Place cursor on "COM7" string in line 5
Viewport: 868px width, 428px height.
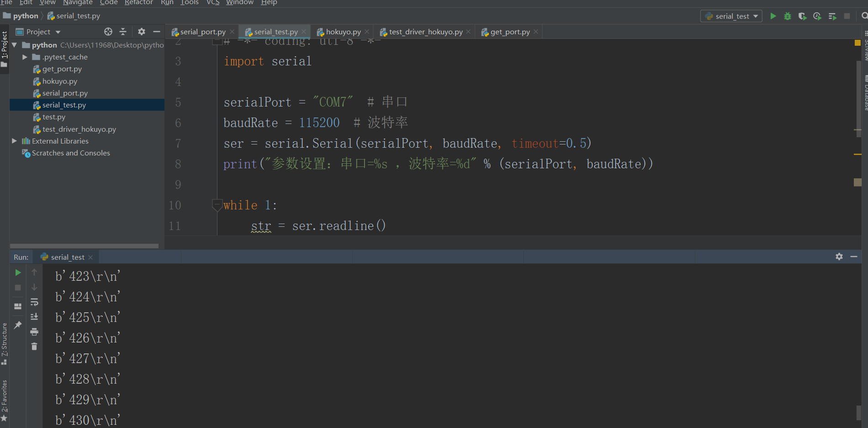point(333,102)
